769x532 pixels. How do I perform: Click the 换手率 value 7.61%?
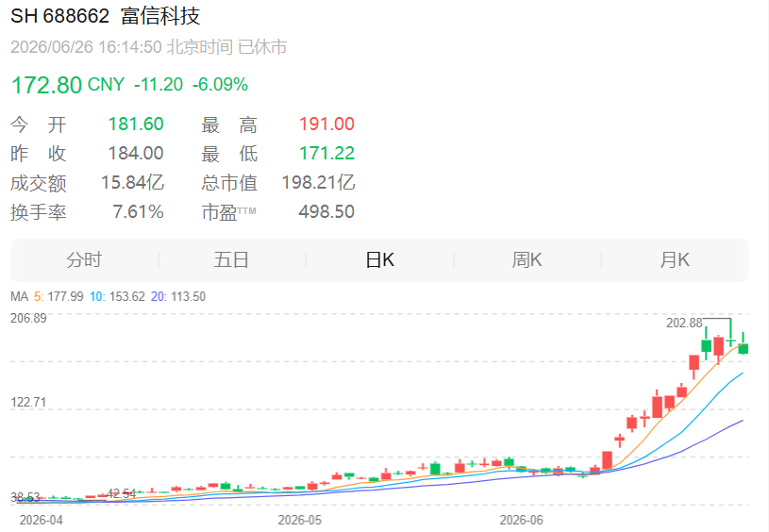[139, 212]
